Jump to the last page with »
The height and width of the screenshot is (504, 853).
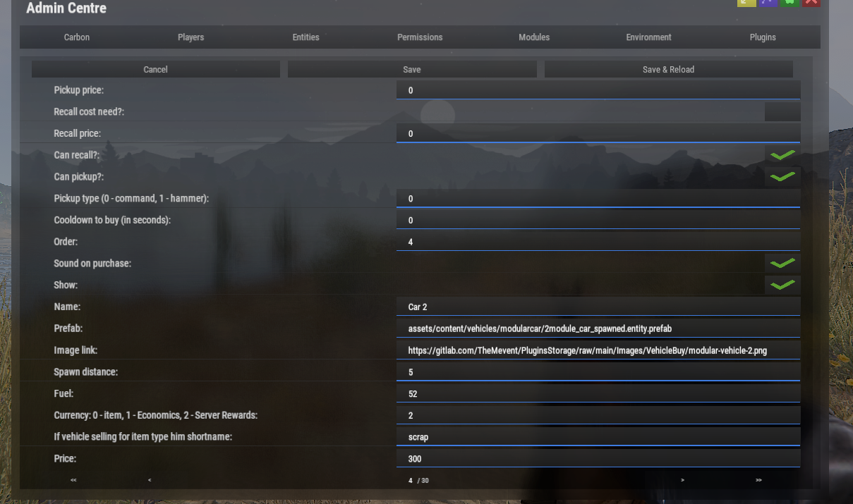point(758,480)
